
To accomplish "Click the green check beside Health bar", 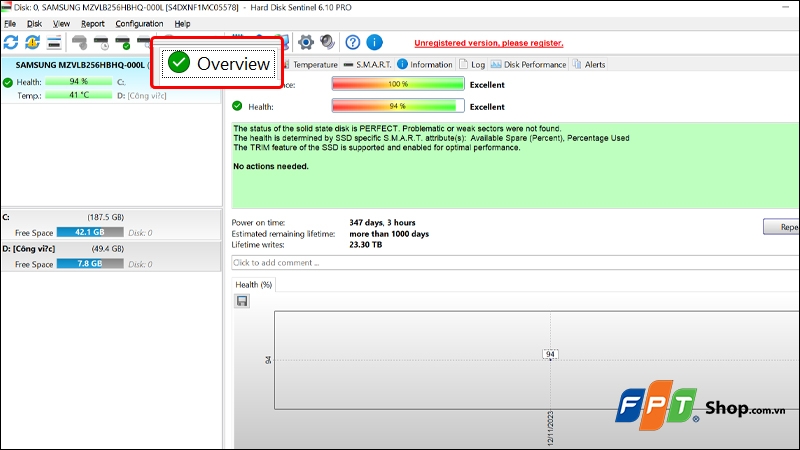I will click(x=237, y=106).
